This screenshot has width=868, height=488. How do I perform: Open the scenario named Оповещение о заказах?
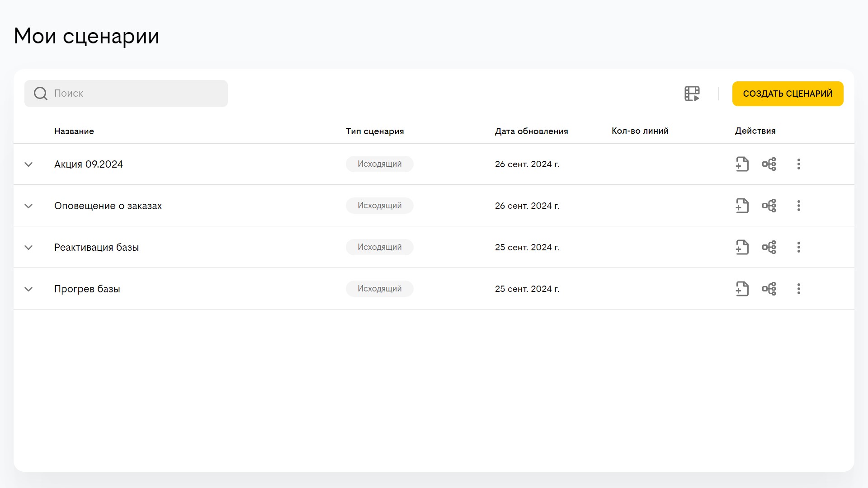(x=108, y=206)
